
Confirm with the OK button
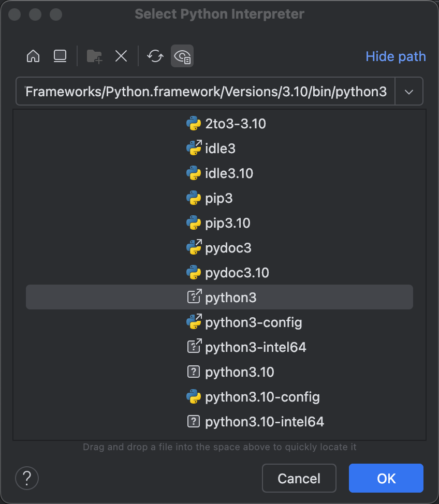(386, 478)
